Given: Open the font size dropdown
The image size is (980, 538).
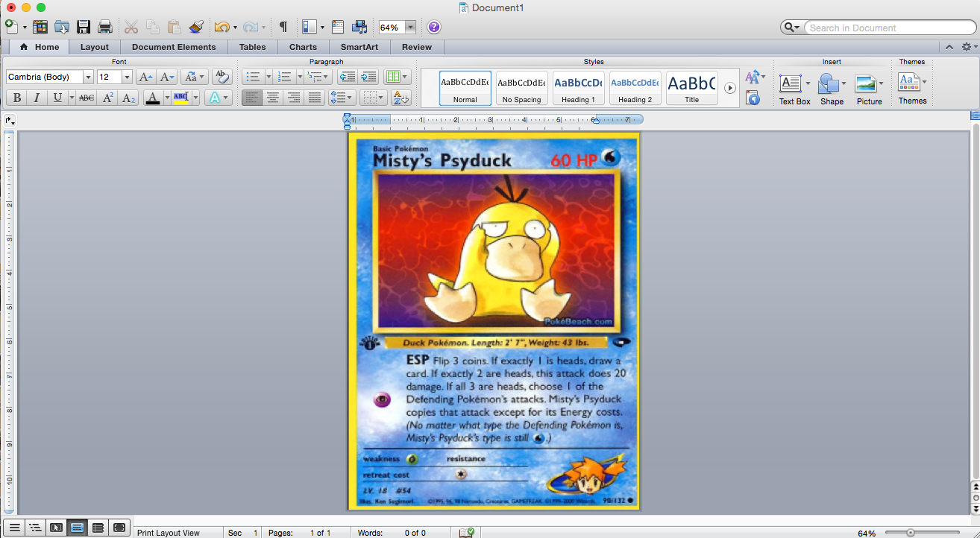Looking at the screenshot, I should (x=127, y=77).
